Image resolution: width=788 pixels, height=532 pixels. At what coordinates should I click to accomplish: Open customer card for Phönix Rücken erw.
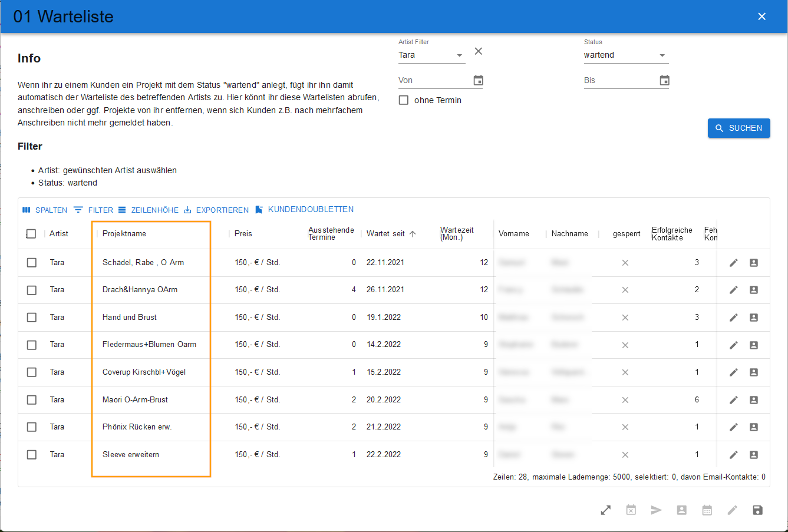754,427
